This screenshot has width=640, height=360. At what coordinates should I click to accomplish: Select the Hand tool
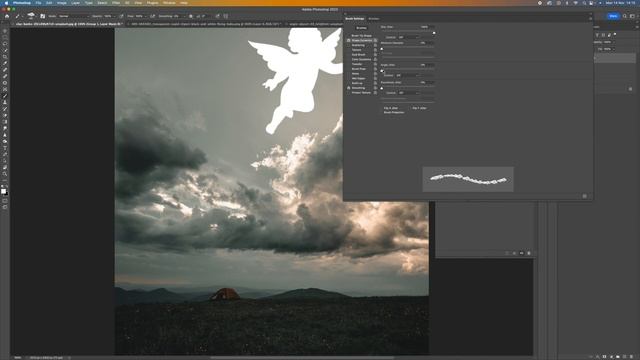pyautogui.click(x=5, y=167)
